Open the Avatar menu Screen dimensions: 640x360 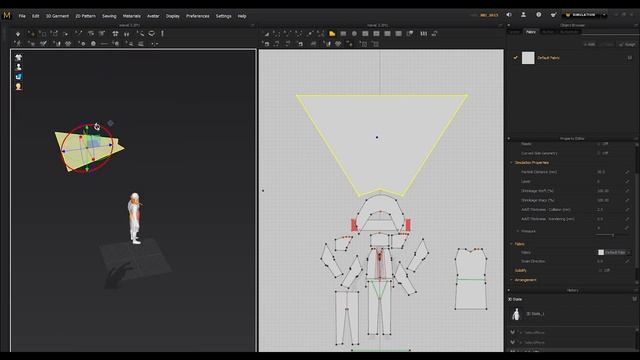pyautogui.click(x=153, y=16)
